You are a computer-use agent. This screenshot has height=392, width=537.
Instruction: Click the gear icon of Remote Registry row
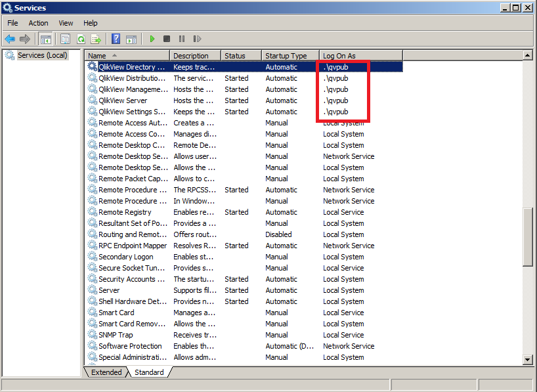pyautogui.click(x=92, y=211)
